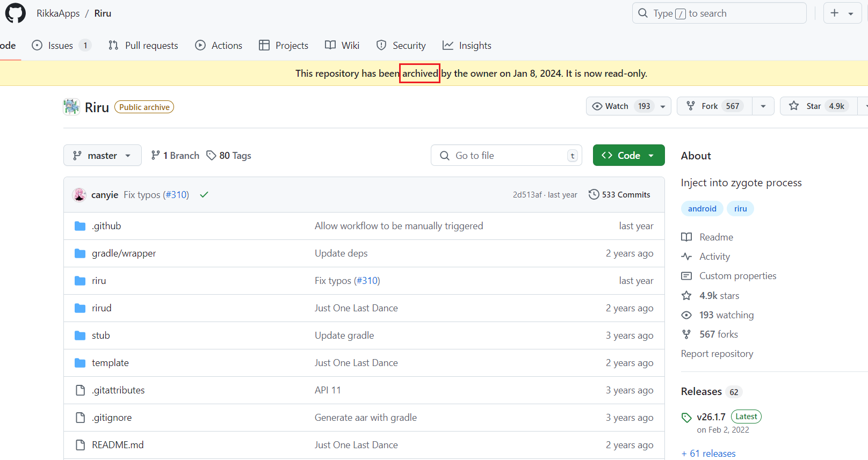The height and width of the screenshot is (460, 868).
Task: Click canyie's avatar image
Action: (79, 195)
